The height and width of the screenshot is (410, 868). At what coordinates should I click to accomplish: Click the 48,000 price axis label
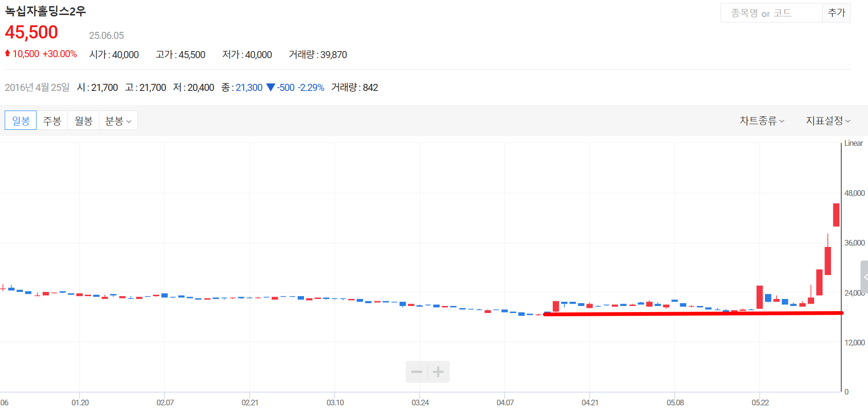pos(854,193)
